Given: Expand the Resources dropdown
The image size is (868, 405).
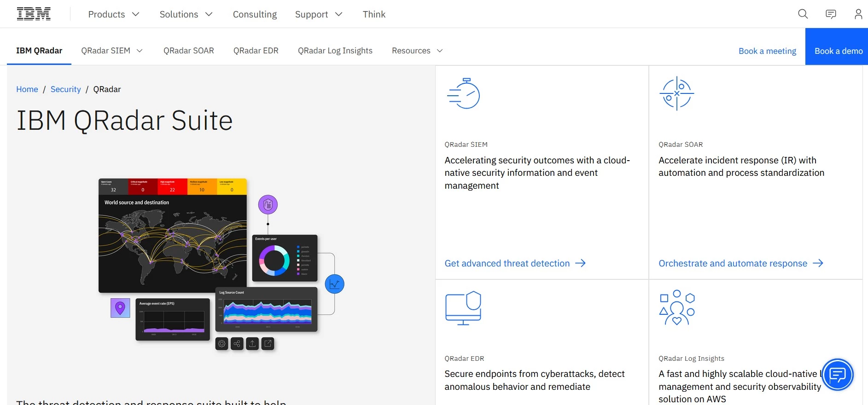Looking at the screenshot, I should (417, 51).
